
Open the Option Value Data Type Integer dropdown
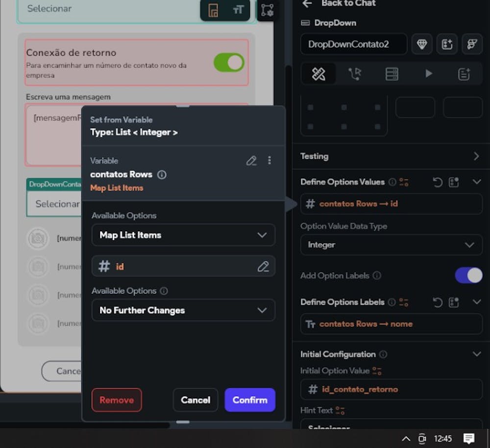click(391, 245)
